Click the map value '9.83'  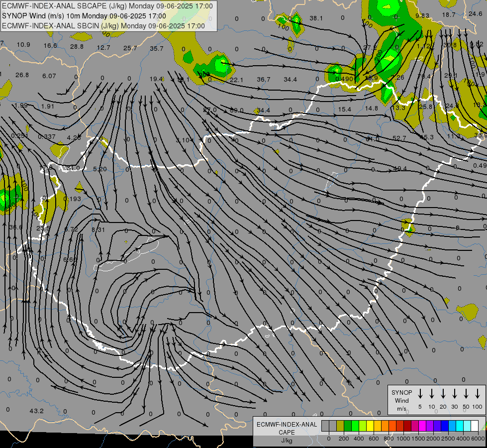click(422, 15)
